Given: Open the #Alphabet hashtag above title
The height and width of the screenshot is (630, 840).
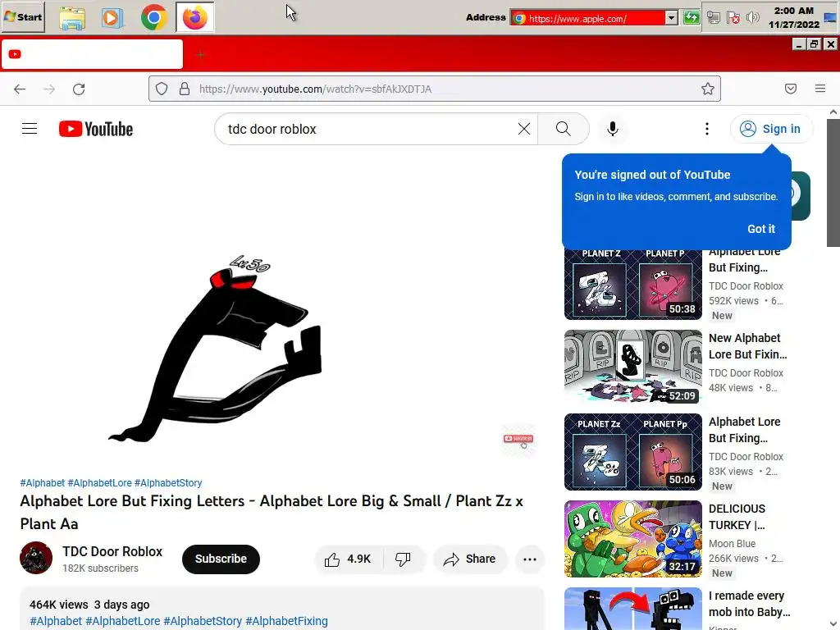Looking at the screenshot, I should tap(43, 482).
